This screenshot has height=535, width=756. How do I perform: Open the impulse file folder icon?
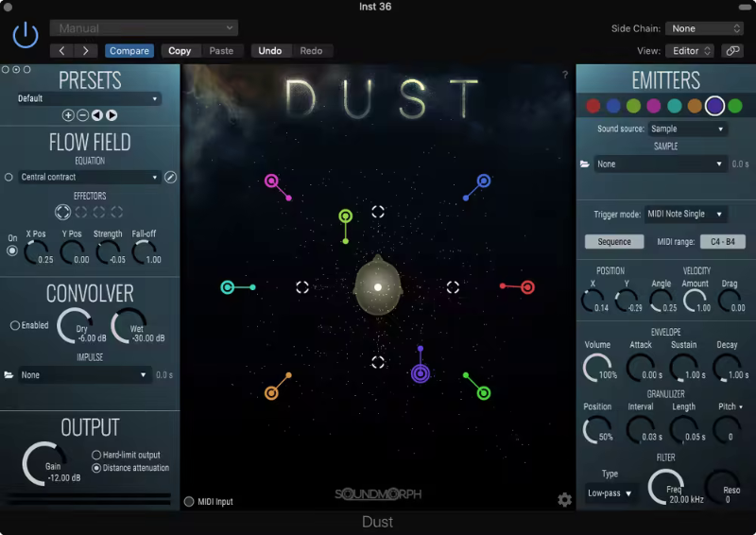click(9, 375)
